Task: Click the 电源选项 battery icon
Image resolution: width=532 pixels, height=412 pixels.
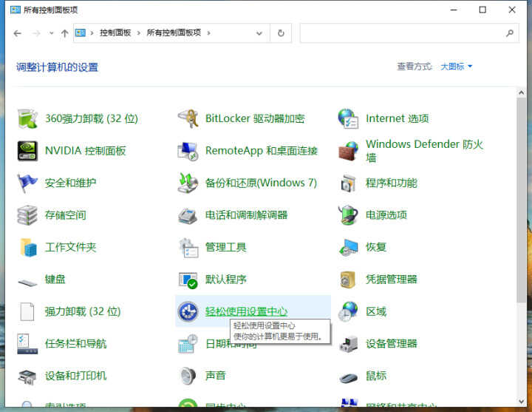Action: coord(348,215)
